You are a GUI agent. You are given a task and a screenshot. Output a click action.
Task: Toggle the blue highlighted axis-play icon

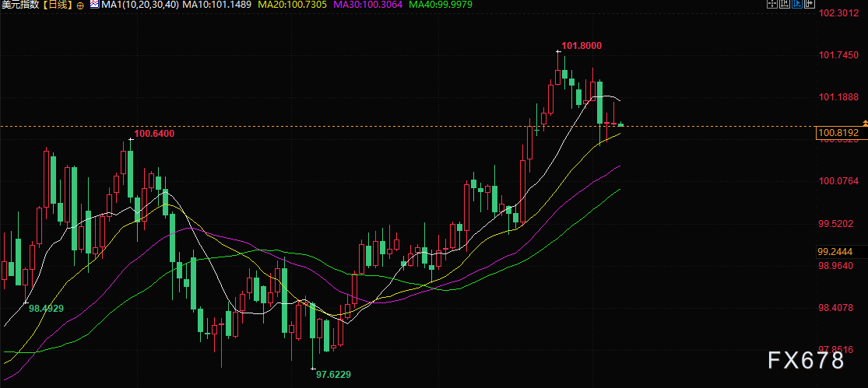click(x=797, y=3)
